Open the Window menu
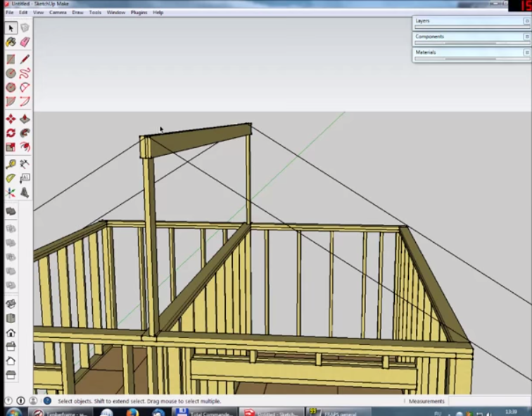532x416 pixels. (115, 13)
